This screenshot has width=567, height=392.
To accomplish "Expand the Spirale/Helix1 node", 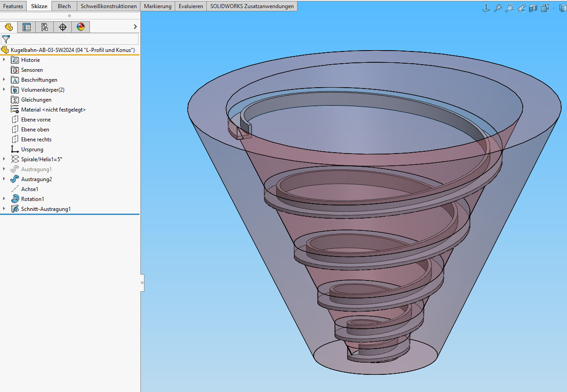I will (x=4, y=159).
